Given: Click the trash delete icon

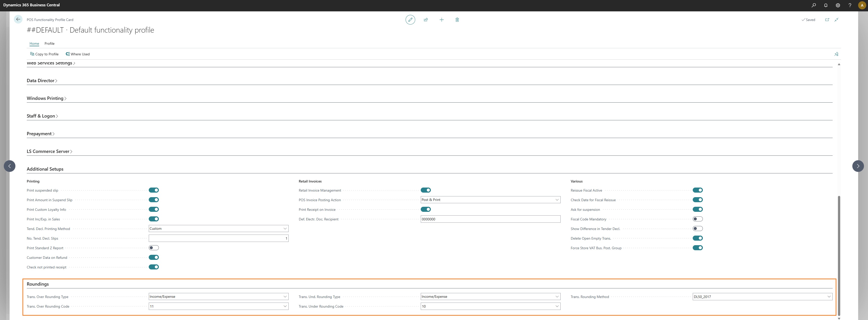Looking at the screenshot, I should (x=457, y=19).
